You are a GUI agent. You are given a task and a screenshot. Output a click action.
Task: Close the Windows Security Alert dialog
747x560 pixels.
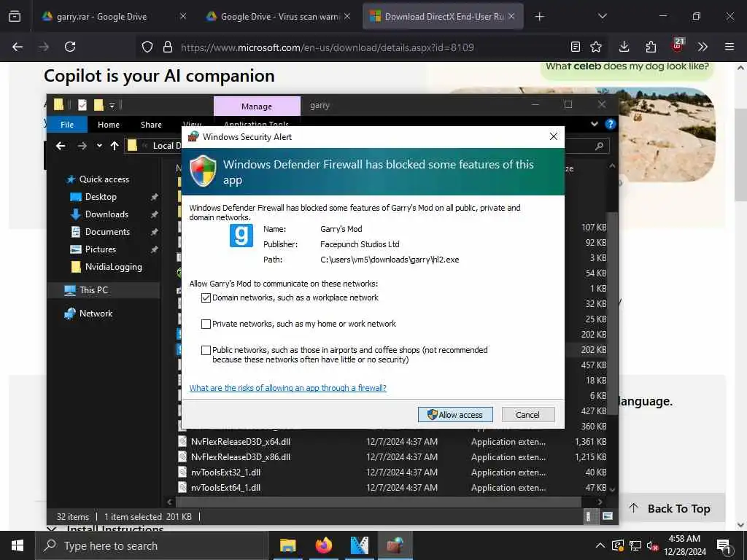[x=553, y=136]
